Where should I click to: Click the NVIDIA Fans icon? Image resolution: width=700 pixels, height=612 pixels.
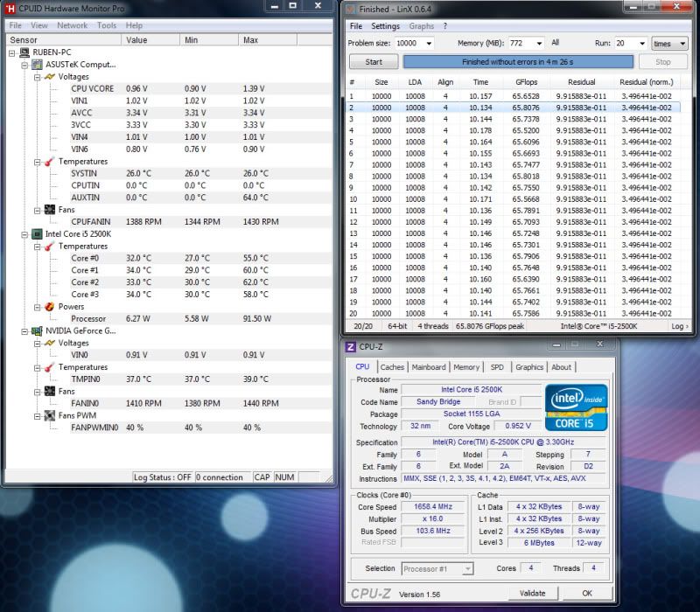click(50, 391)
